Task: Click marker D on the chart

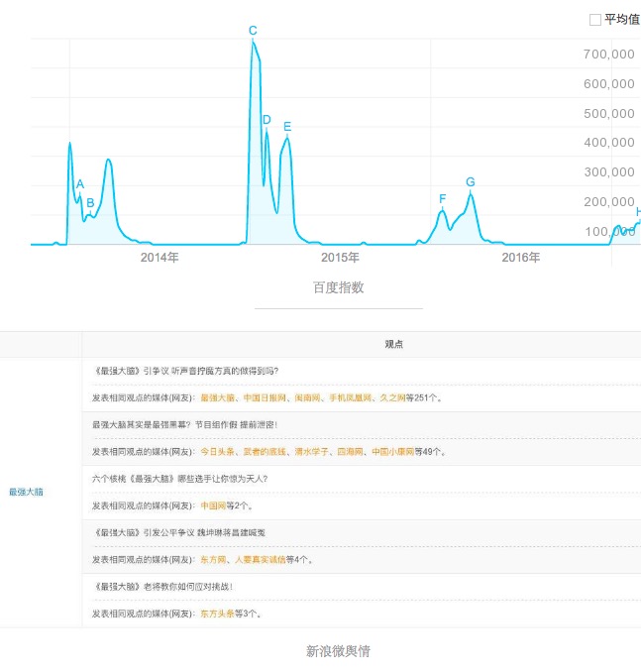Action: pos(267,120)
